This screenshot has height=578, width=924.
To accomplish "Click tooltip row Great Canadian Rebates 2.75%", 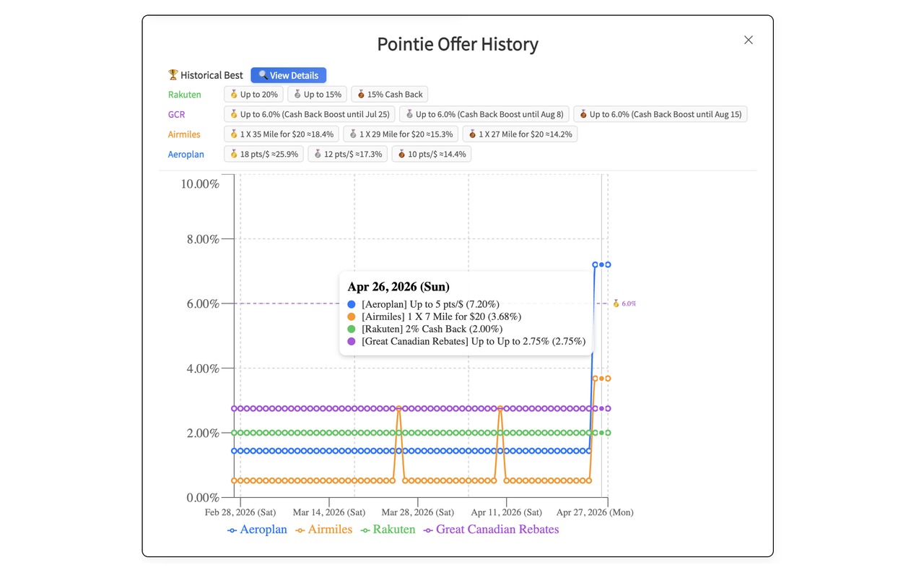I will (466, 341).
